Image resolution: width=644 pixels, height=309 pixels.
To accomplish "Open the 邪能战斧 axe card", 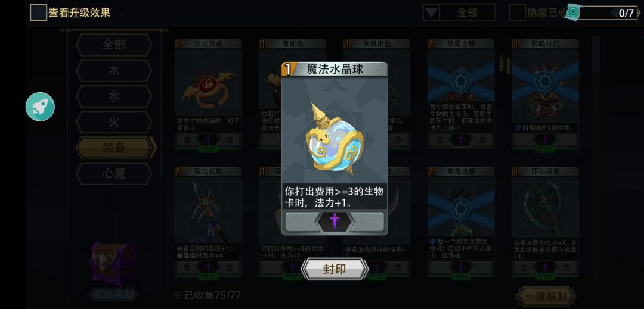I will (x=546, y=222).
